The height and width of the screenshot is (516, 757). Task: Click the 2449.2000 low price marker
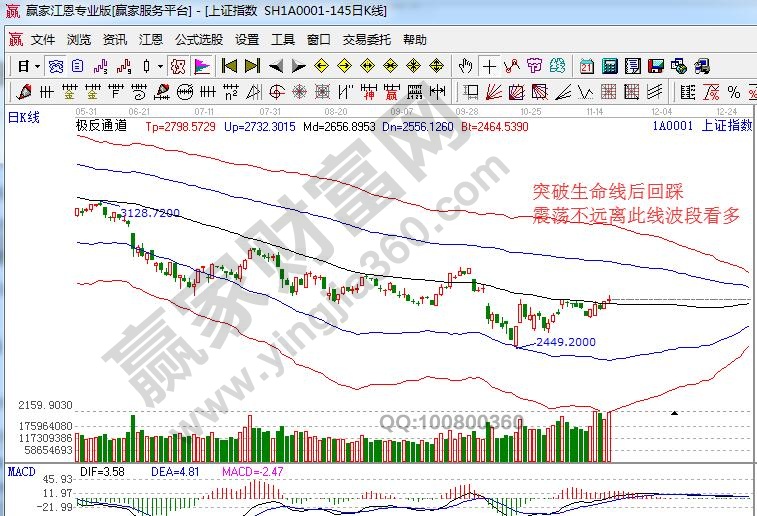[x=565, y=342]
